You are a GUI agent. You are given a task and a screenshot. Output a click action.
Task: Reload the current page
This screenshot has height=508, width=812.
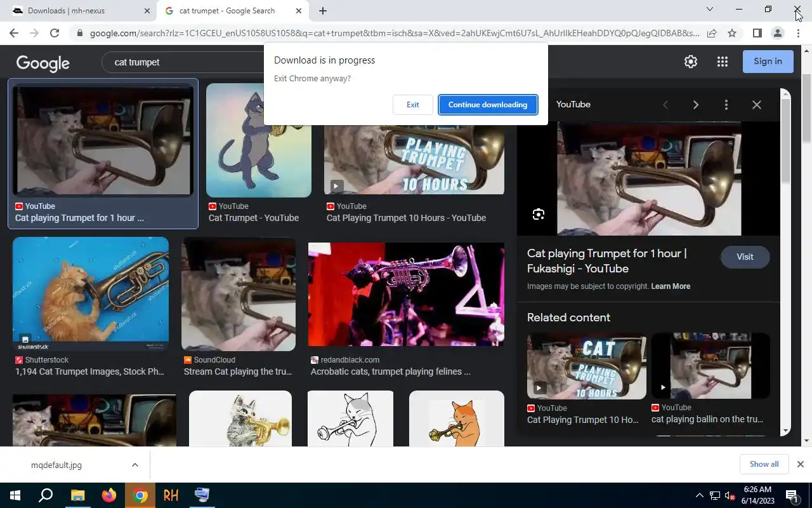click(x=55, y=33)
